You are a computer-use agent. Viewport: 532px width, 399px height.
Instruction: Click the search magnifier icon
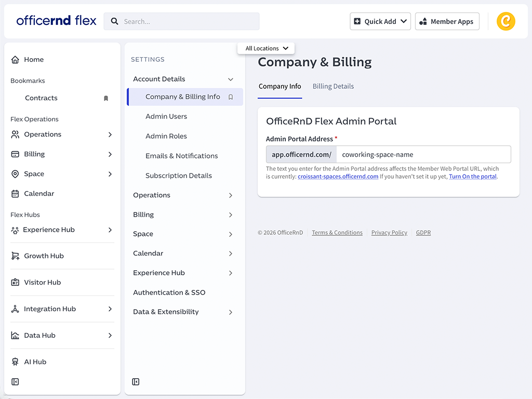pyautogui.click(x=115, y=21)
